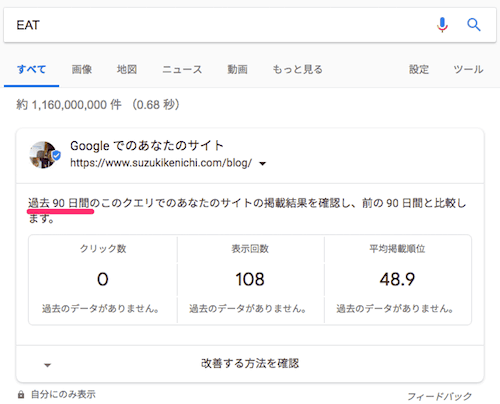The width and height of the screenshot is (500, 404).
Task: Click the 表示回数 108 metric card
Action: (250, 279)
